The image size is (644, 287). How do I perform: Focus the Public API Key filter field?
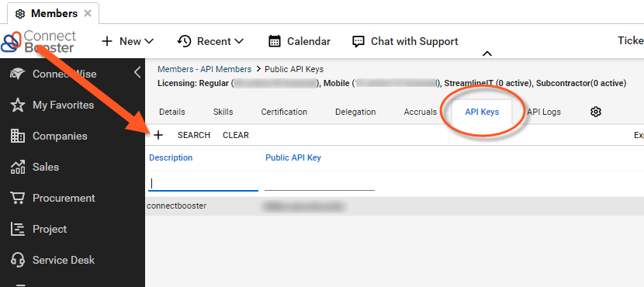pyautogui.click(x=320, y=183)
